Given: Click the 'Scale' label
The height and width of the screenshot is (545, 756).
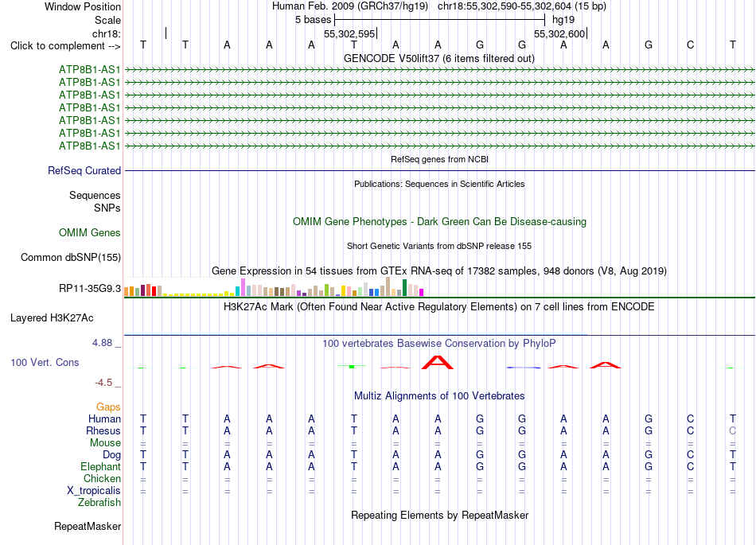Looking at the screenshot, I should 107,20.
